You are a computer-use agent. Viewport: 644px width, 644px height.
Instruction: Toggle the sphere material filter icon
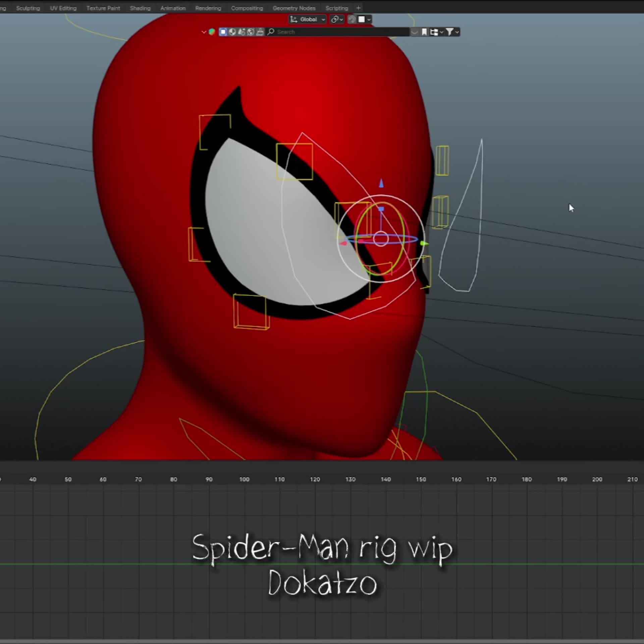[232, 32]
